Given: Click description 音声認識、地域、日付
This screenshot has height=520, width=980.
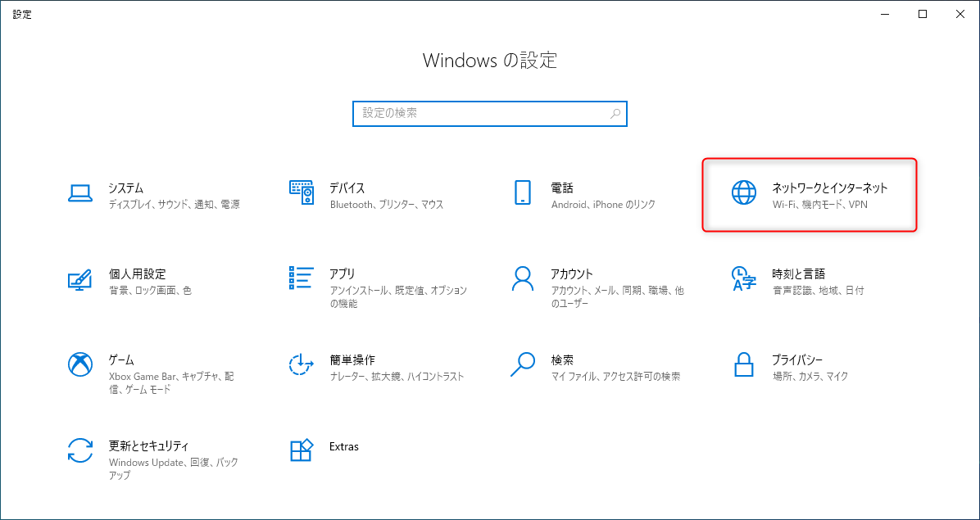Looking at the screenshot, I should pyautogui.click(x=818, y=290).
